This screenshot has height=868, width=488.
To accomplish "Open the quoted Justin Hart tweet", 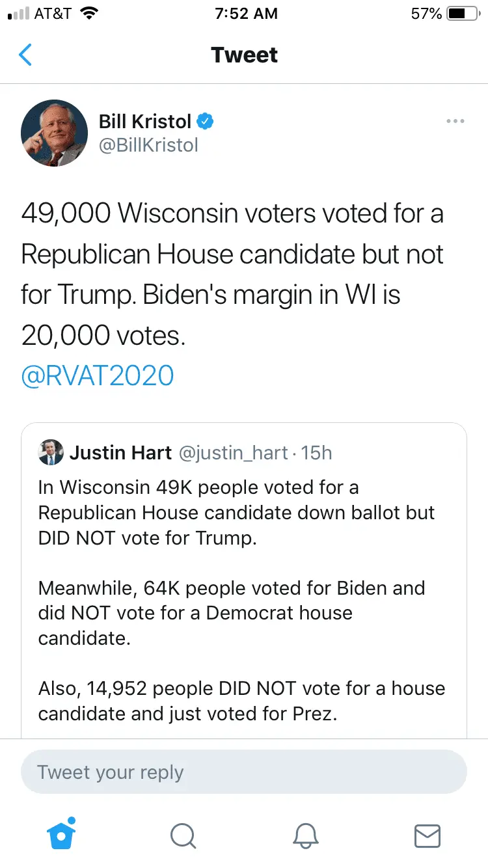I will click(244, 586).
